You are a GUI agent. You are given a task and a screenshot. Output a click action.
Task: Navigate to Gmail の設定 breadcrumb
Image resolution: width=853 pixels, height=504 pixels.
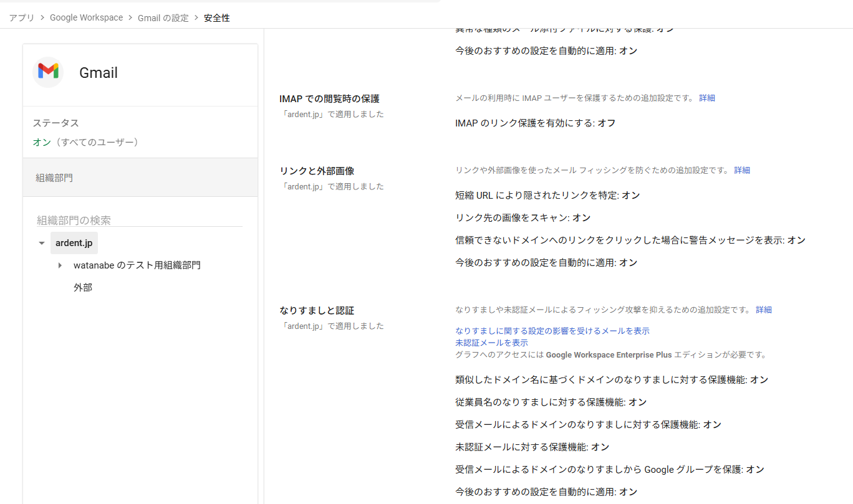[163, 18]
